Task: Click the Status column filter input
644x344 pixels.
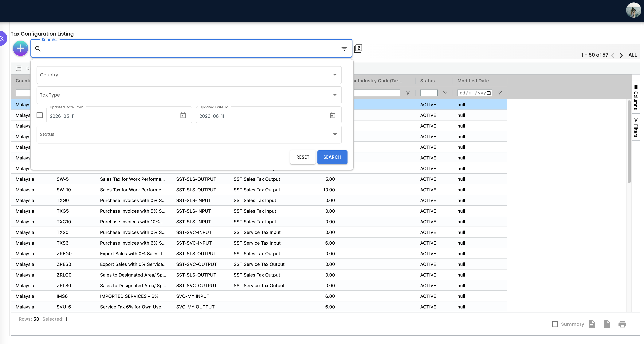Action: [x=429, y=93]
